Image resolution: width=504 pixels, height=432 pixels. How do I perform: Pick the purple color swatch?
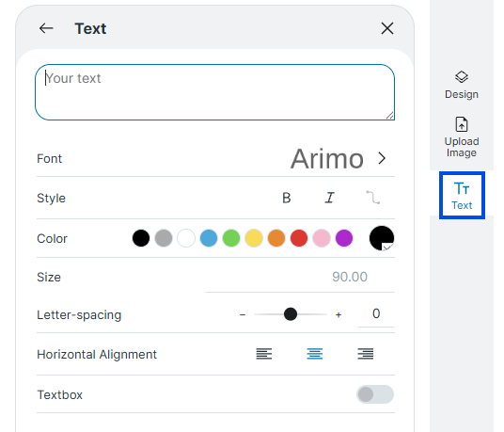(x=344, y=238)
